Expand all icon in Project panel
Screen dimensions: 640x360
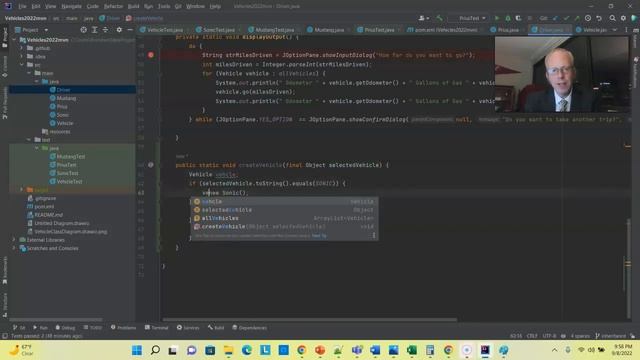94,30
